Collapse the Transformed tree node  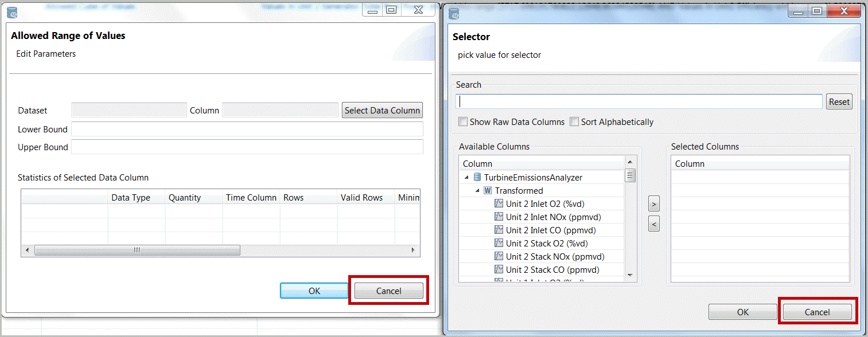(478, 191)
